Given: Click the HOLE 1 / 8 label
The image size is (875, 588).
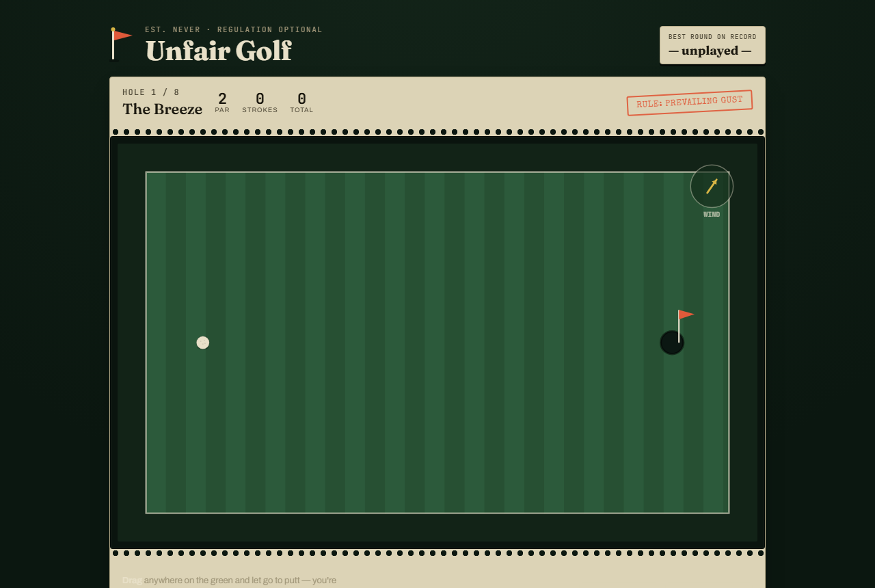Looking at the screenshot, I should [x=151, y=92].
